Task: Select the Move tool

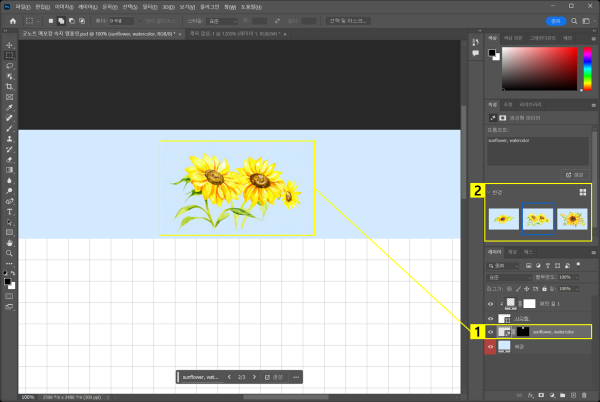Action: point(8,43)
